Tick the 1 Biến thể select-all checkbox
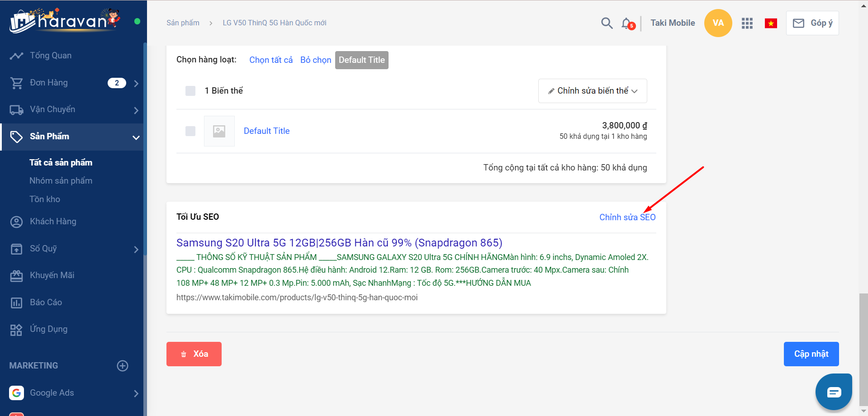This screenshot has height=416, width=868. point(190,91)
